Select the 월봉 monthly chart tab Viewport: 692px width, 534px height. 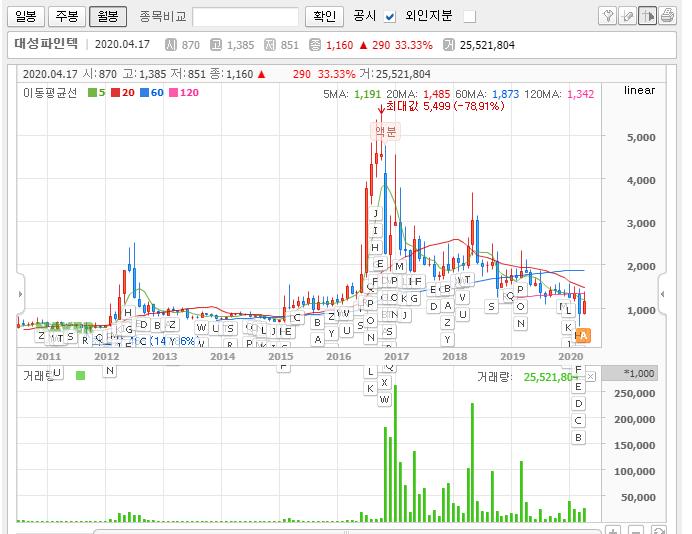pyautogui.click(x=108, y=17)
